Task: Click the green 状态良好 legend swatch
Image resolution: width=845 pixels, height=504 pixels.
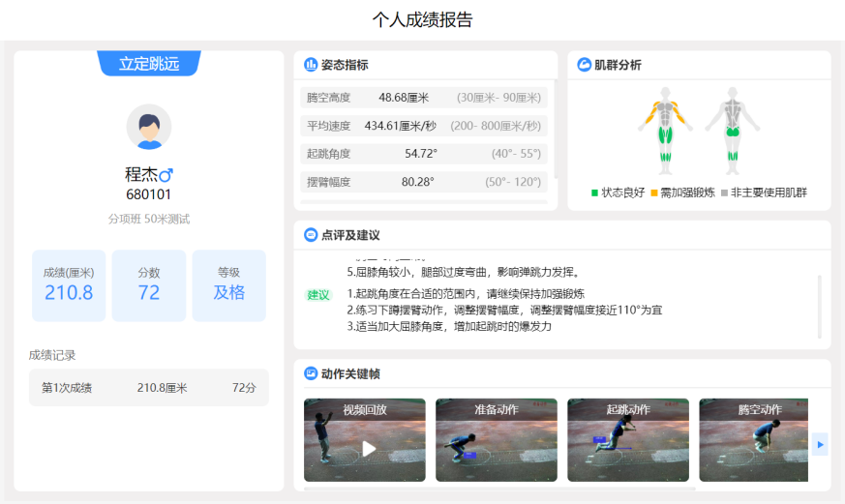Action: (x=595, y=193)
